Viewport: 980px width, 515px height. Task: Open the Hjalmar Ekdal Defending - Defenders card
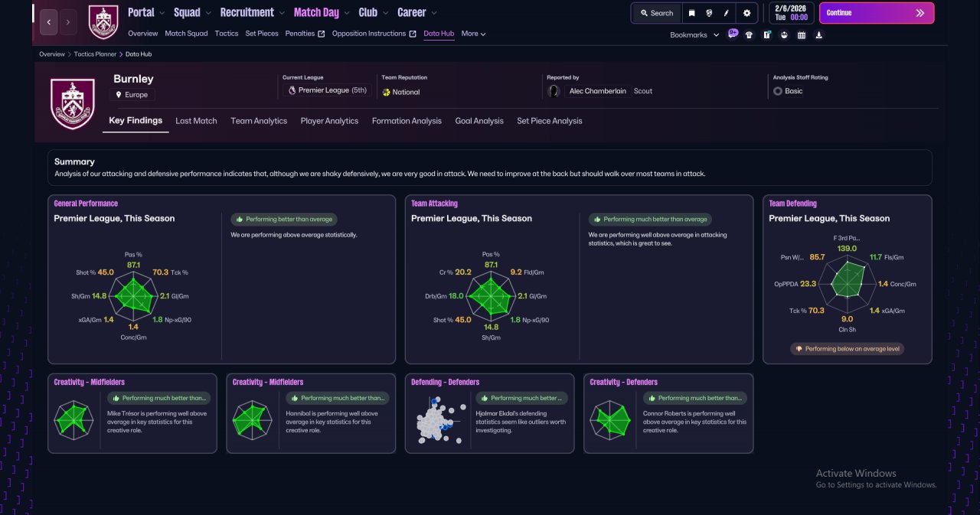489,413
